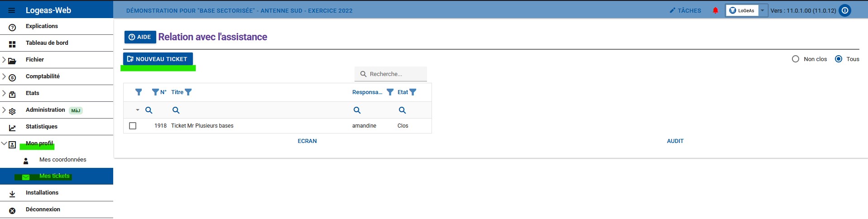Click the AIDE help button
Screen dimensions: 868x219
pos(140,37)
